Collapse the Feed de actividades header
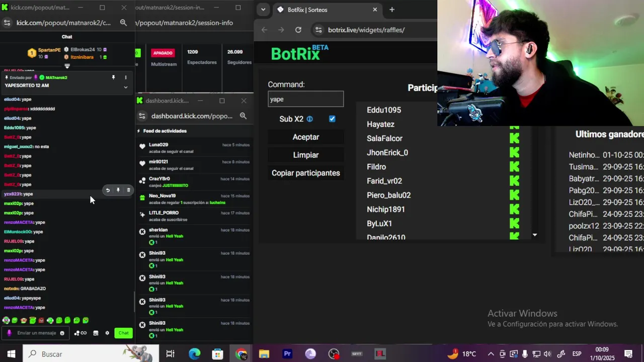 [162, 131]
